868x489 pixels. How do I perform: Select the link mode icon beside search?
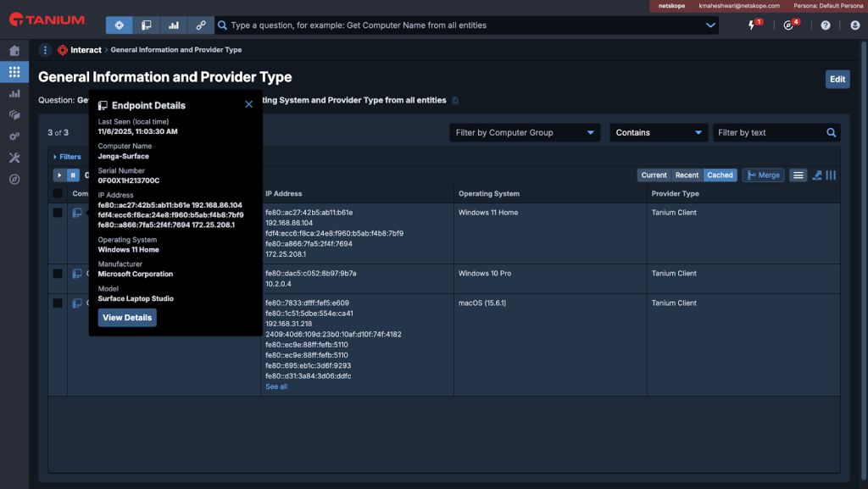pos(200,25)
